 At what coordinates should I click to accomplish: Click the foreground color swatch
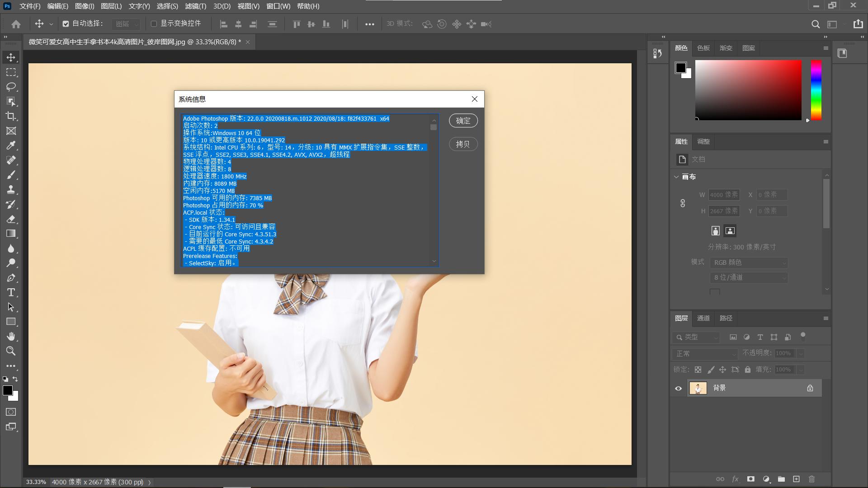(x=8, y=391)
